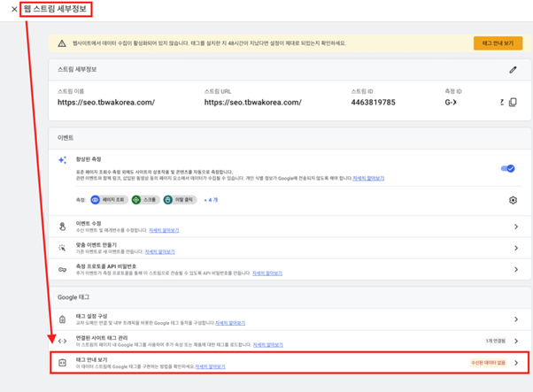Open enhanced measurement settings gear
Screen dimensions: 533x392
pos(513,200)
